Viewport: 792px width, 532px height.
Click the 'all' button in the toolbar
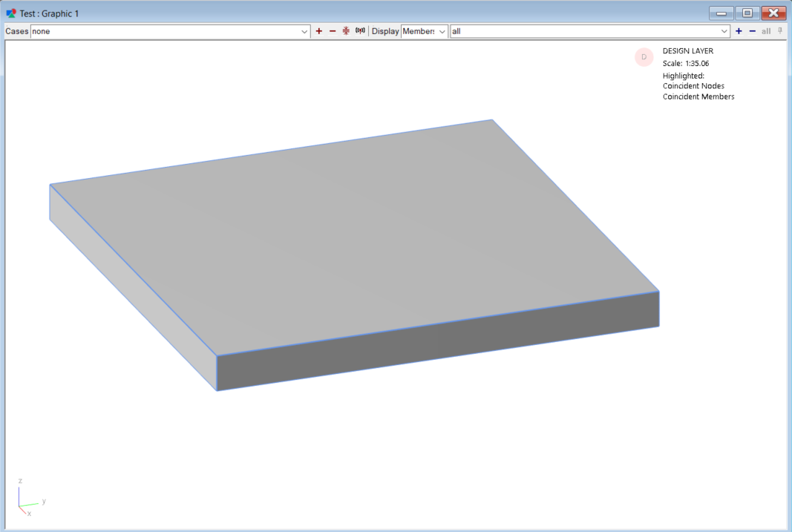tap(766, 31)
